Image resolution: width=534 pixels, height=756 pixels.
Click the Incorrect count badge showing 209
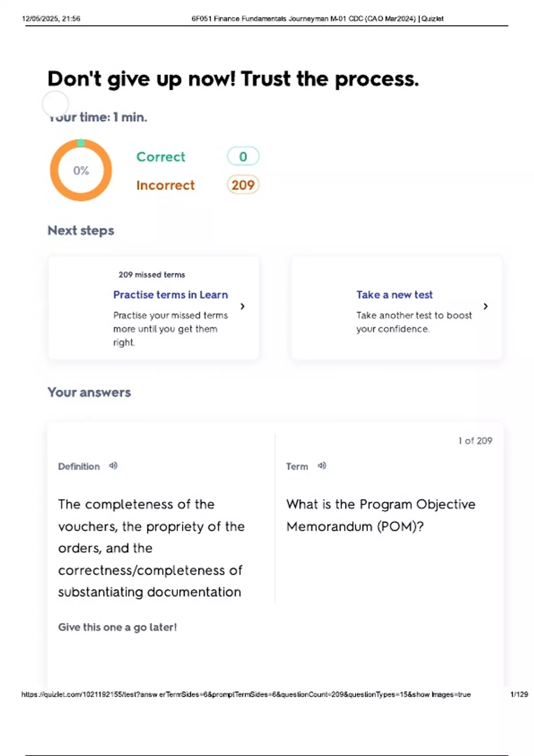pos(243,185)
